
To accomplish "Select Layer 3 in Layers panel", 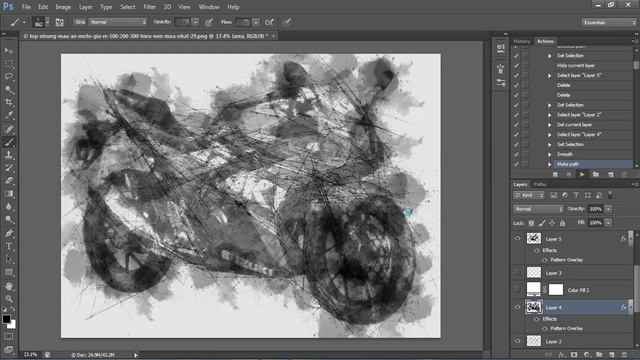I will [571, 273].
